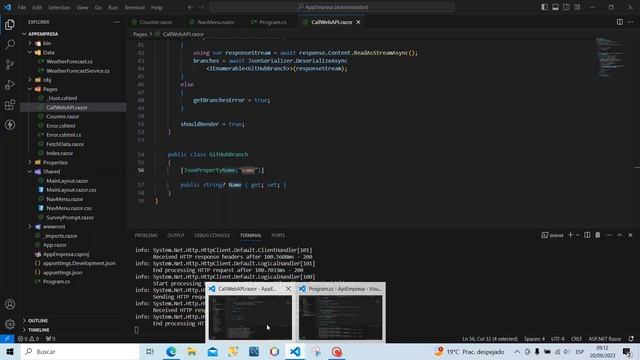Switch to the Counter.razor editor tab
The height and width of the screenshot is (360, 640).
[156, 22]
